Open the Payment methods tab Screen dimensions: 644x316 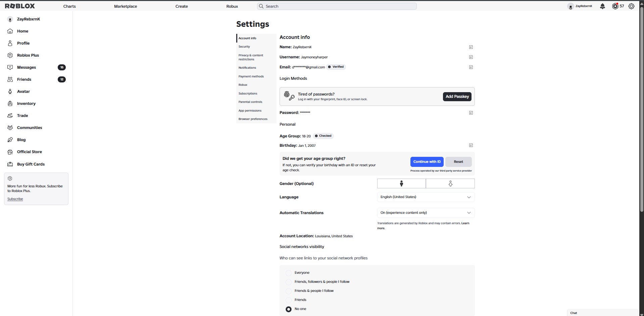tap(256, 76)
